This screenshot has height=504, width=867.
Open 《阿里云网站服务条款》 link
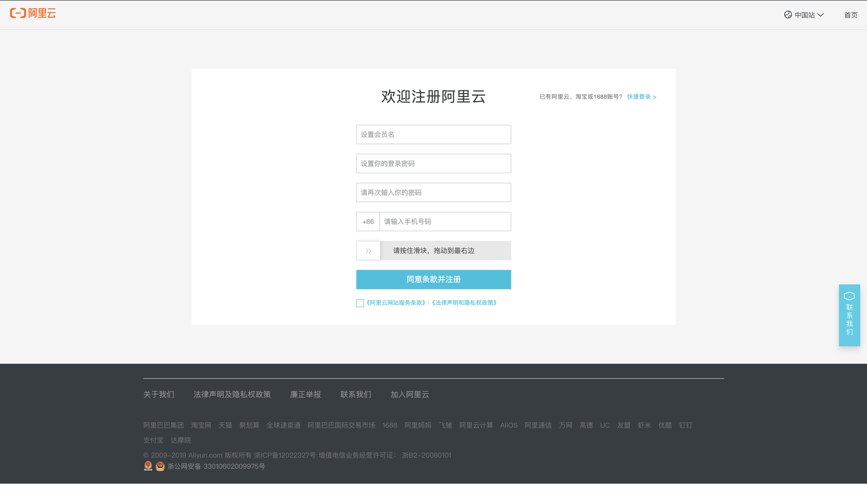[396, 303]
